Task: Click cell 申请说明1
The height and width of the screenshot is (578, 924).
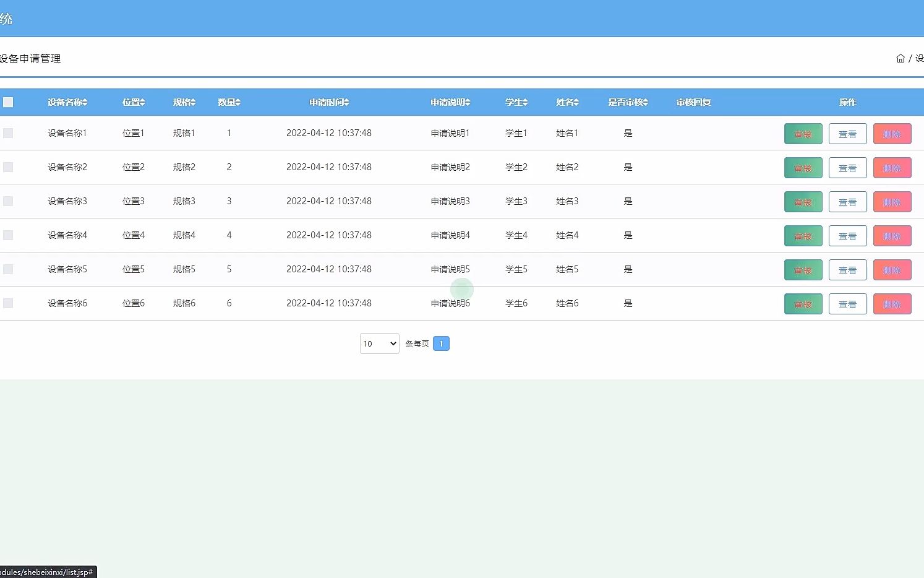Action: [450, 133]
